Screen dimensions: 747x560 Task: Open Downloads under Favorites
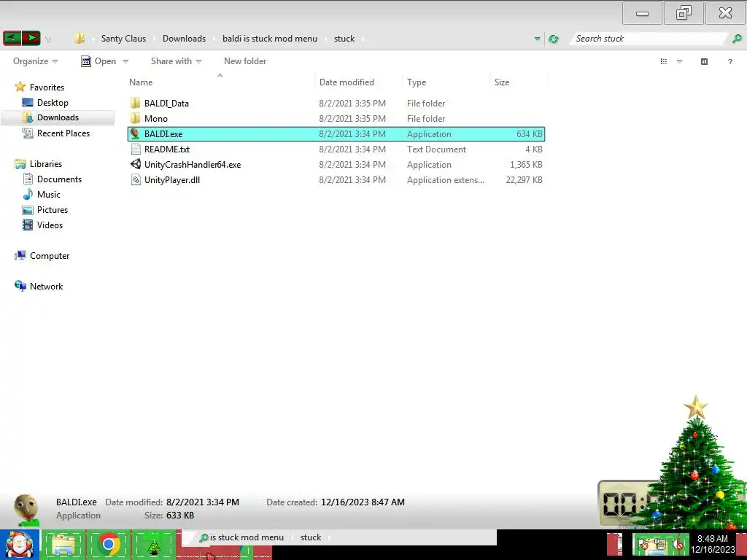58,117
